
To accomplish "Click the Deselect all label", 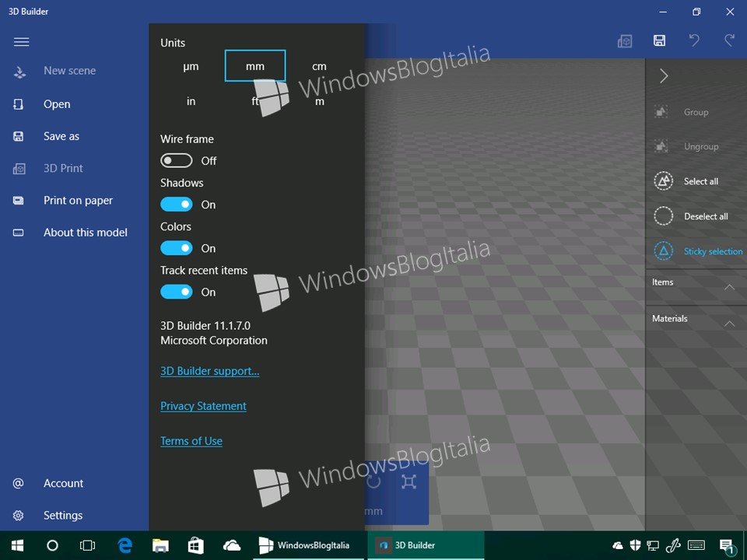I will pyautogui.click(x=706, y=216).
